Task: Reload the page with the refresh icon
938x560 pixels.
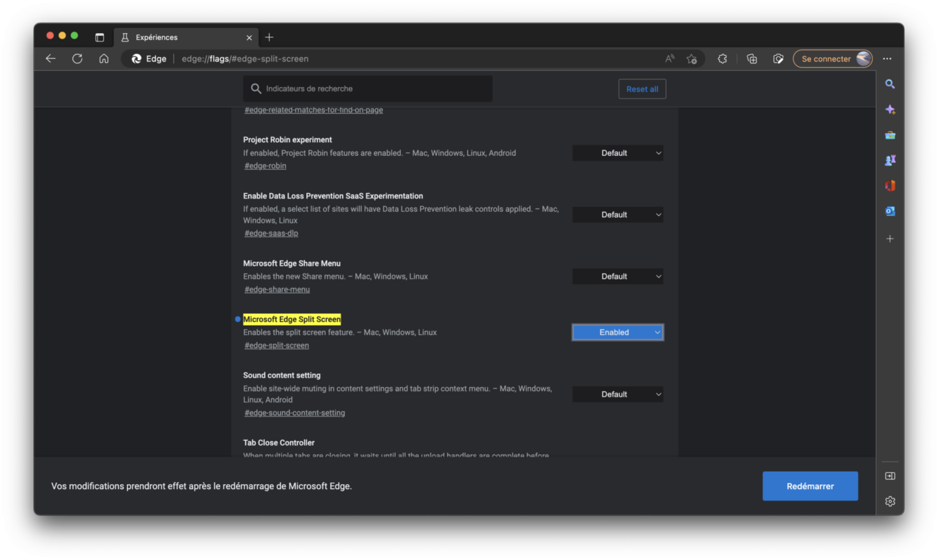Action: (x=77, y=59)
